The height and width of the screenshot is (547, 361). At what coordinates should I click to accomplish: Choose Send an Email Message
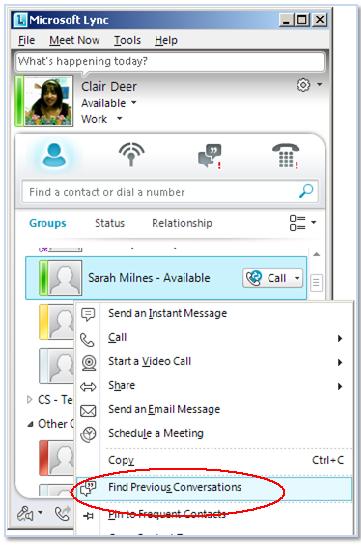214,410
